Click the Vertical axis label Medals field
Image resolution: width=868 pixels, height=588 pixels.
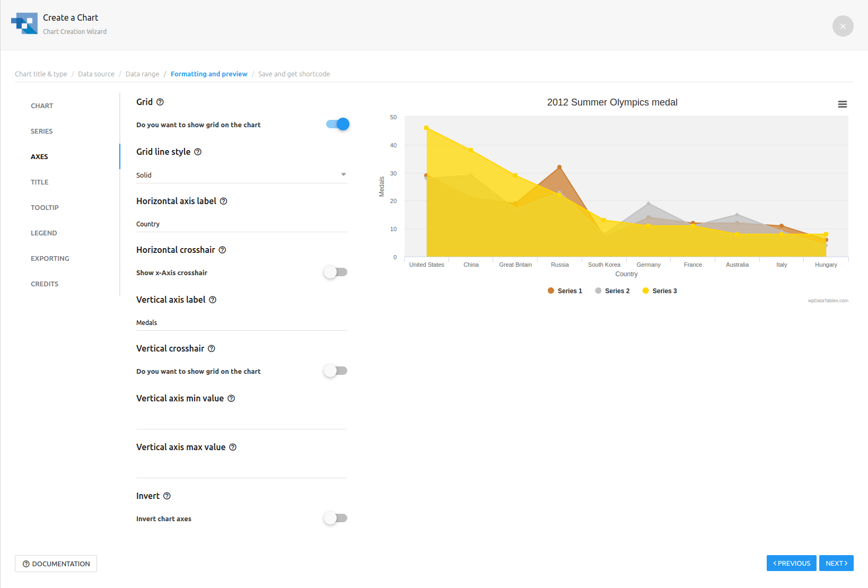[x=242, y=323]
